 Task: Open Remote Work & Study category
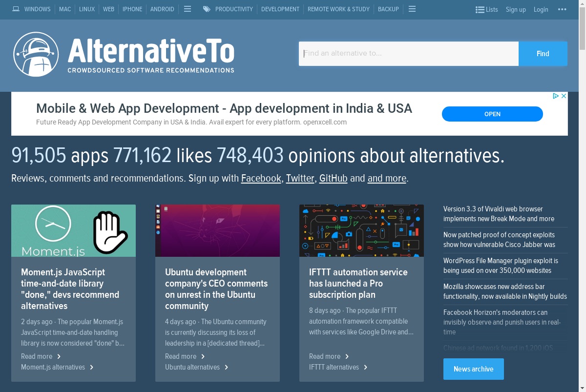point(338,9)
